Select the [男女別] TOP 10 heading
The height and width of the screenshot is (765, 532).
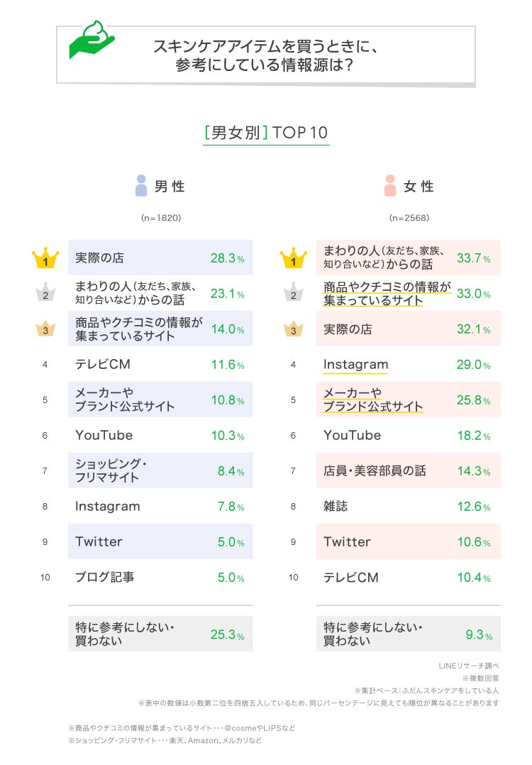pyautogui.click(x=266, y=133)
